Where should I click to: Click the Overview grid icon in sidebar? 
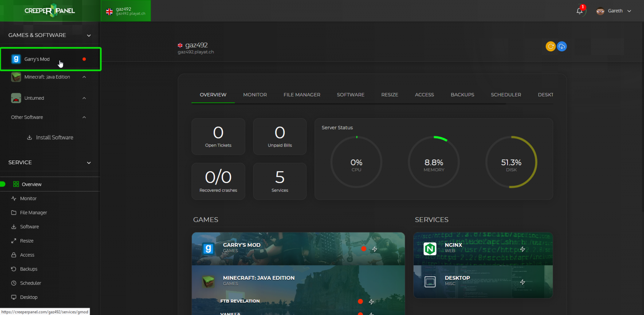click(x=16, y=184)
